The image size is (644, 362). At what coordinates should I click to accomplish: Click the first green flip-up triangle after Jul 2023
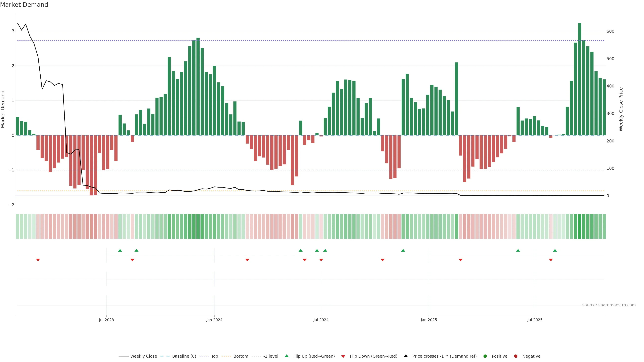point(120,250)
